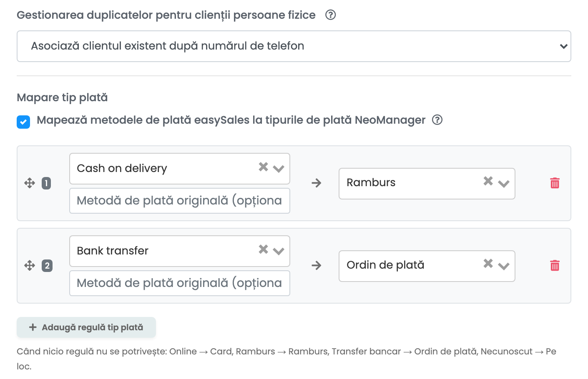
Task: Focus original payment method field in rule 1
Action: pos(180,201)
